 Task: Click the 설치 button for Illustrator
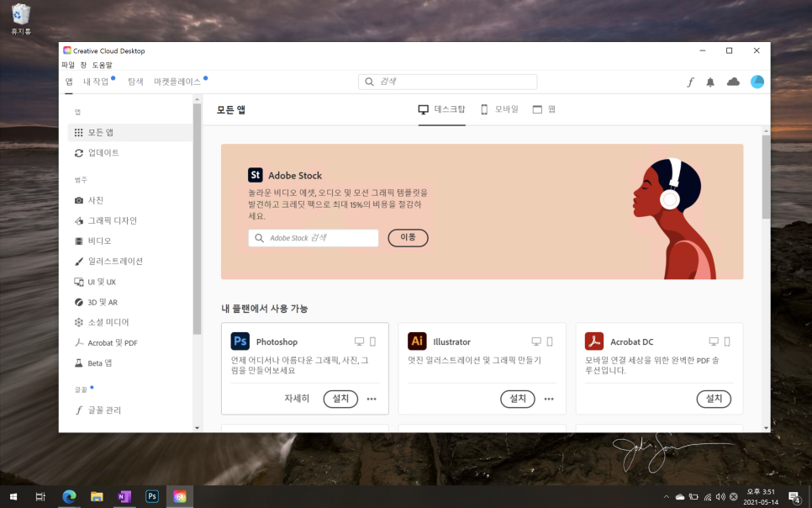tap(517, 399)
